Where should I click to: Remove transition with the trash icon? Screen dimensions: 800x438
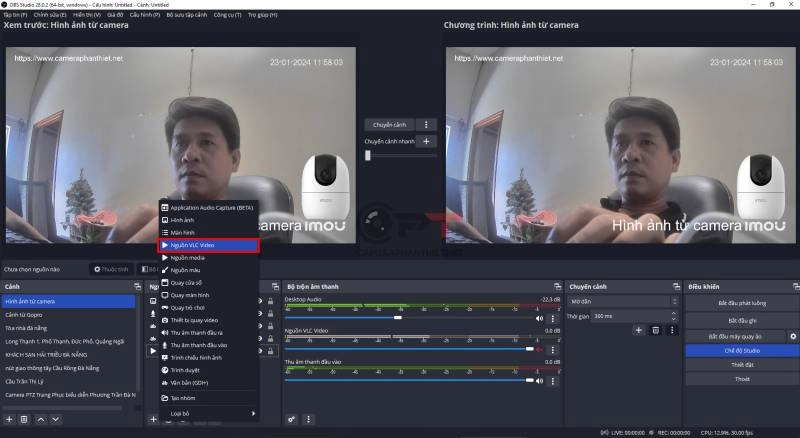click(656, 330)
